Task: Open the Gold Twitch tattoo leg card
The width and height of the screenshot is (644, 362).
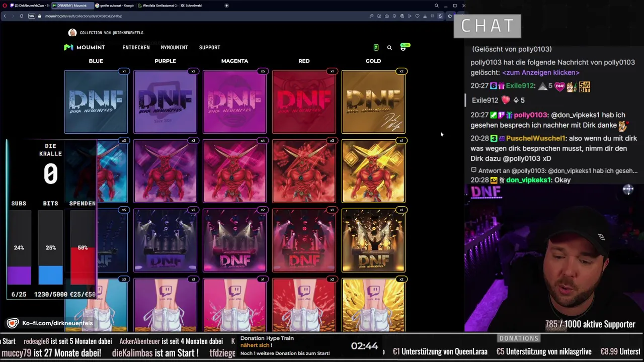Action: pyautogui.click(x=373, y=305)
